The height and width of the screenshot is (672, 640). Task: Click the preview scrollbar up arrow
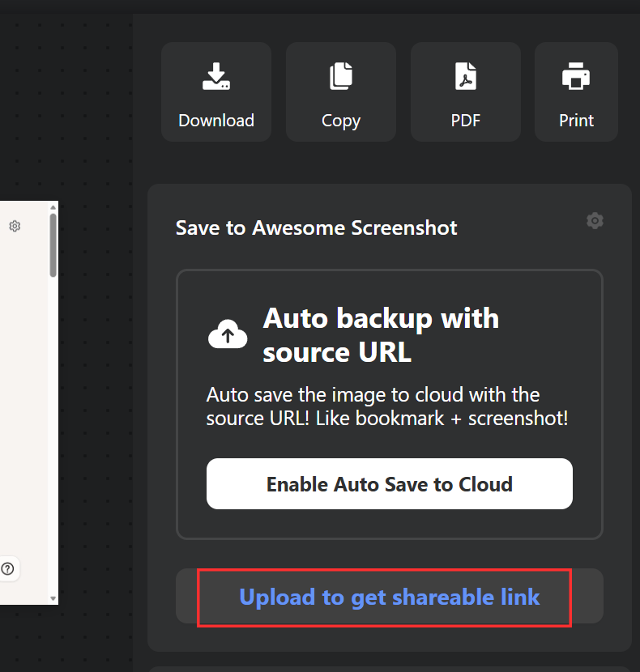[53, 207]
